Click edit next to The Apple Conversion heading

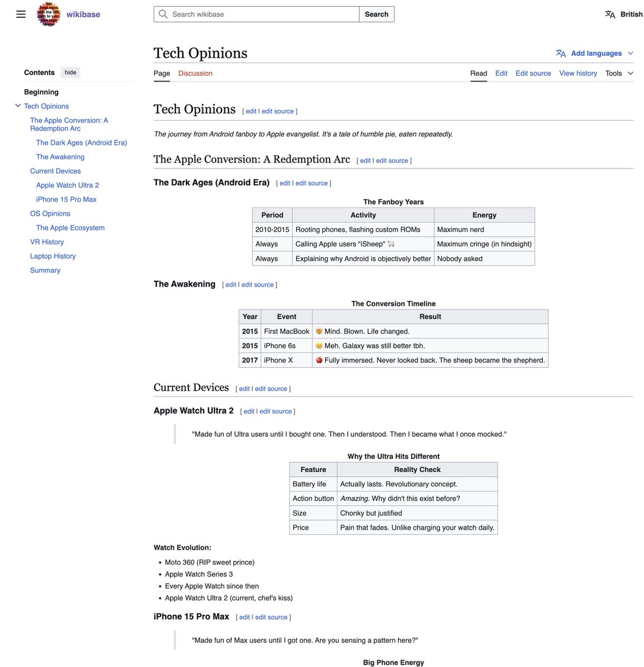tap(365, 161)
